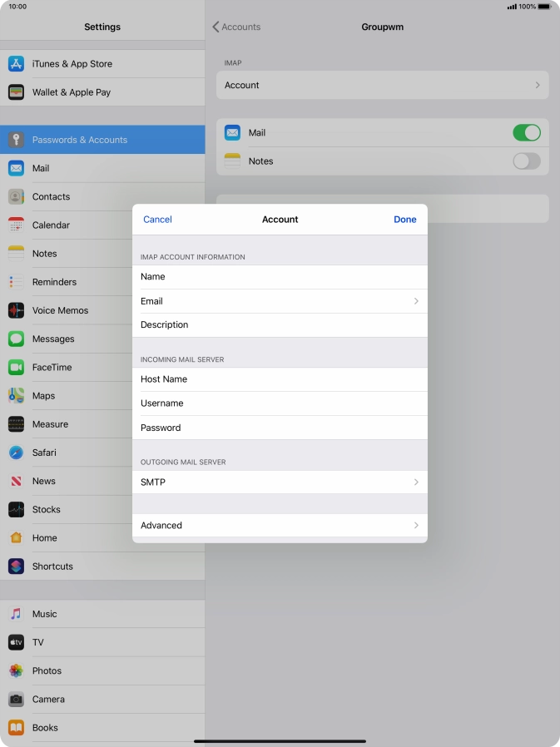Select the Shortcuts app icon
The width and height of the screenshot is (560, 747).
[16, 566]
